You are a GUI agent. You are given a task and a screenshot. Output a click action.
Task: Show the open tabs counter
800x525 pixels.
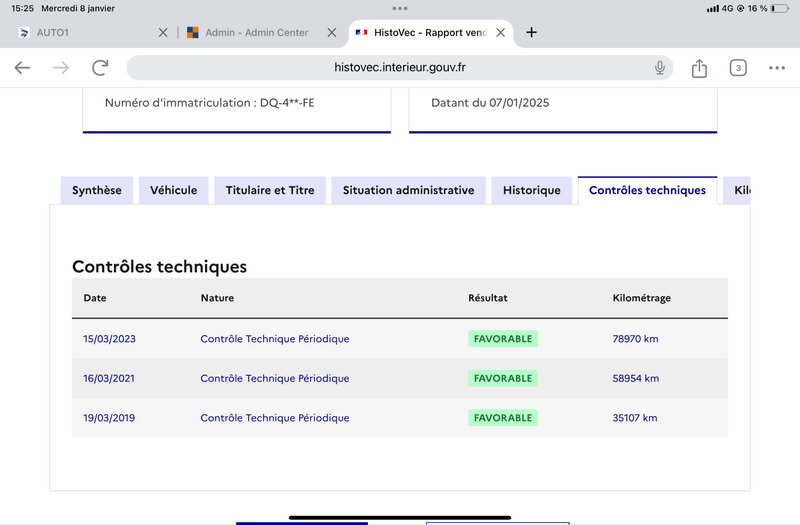point(738,68)
